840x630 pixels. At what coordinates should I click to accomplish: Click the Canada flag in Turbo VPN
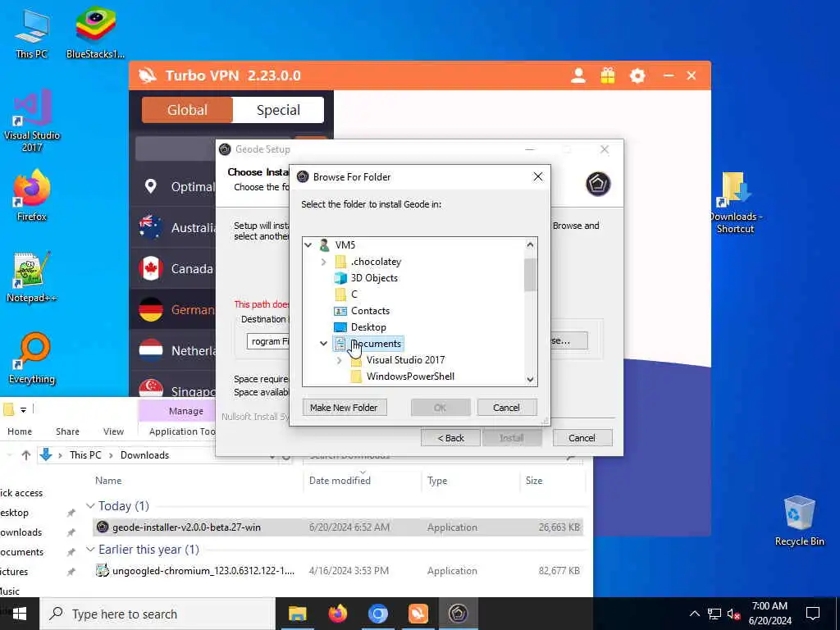coord(151,268)
